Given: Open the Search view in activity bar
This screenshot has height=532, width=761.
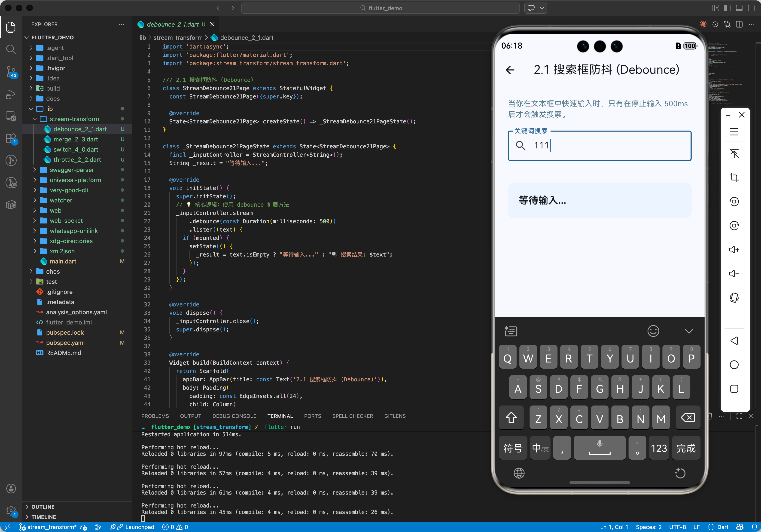Looking at the screenshot, I should 11,49.
